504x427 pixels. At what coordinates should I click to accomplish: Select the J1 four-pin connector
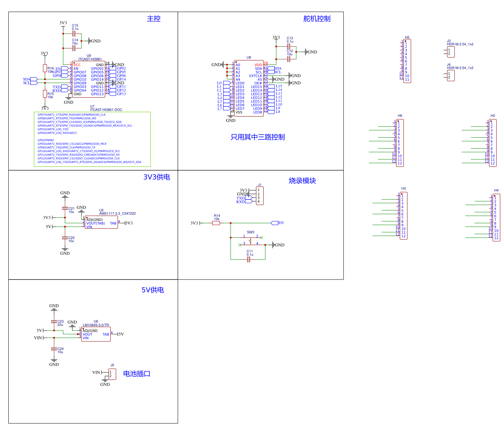pos(260,195)
